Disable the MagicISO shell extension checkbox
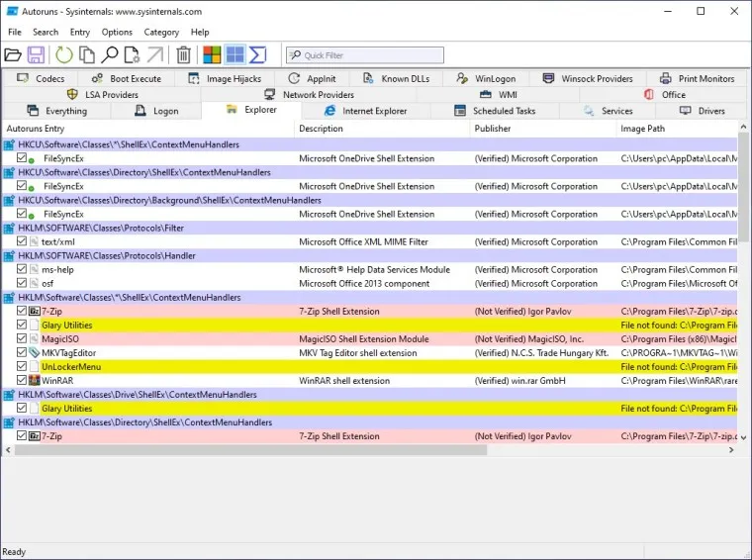The width and height of the screenshot is (752, 560). (22, 338)
